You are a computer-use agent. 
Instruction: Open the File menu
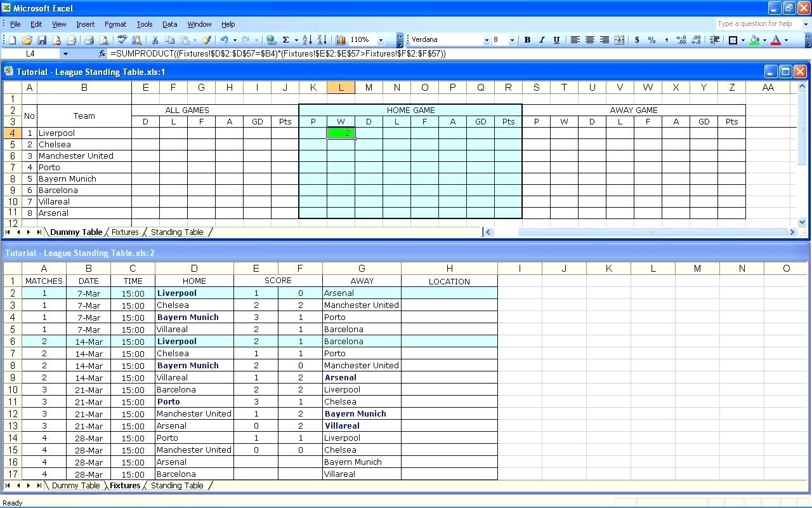[15, 24]
